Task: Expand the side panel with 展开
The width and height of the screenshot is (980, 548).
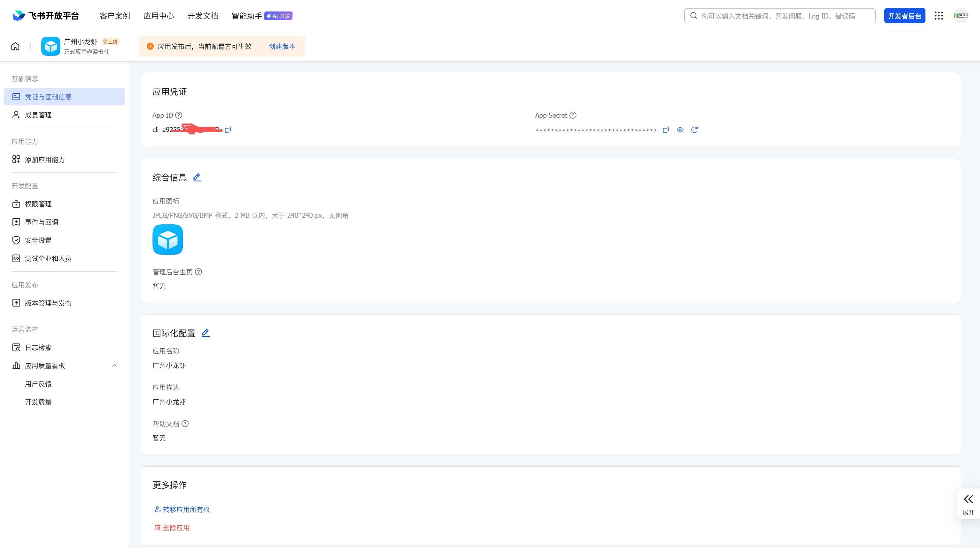Action: pos(968,504)
